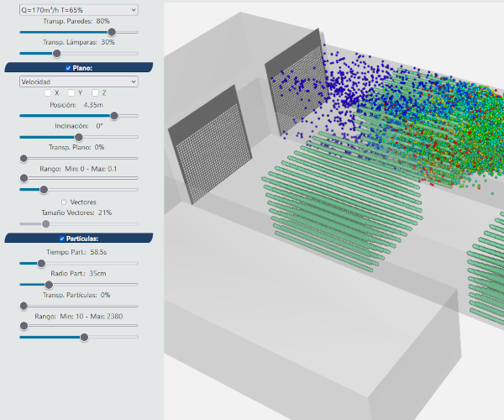Image resolution: width=504 pixels, height=420 pixels.
Task: Click the Transp. Paredes slider handle
Action: 112,32
